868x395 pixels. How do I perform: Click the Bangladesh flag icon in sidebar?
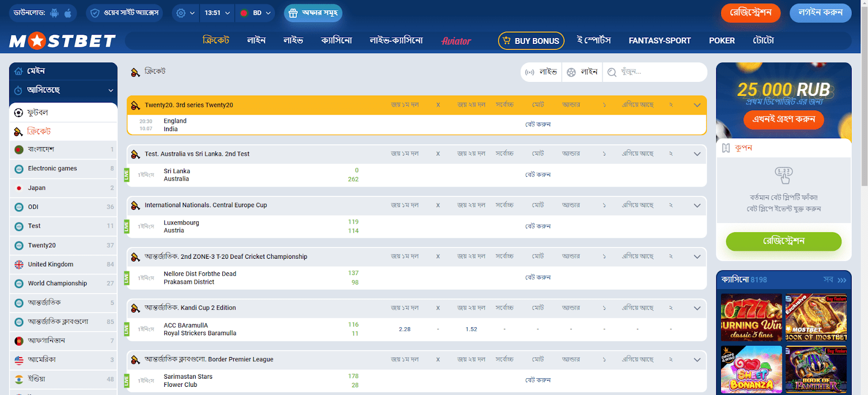pos(19,149)
